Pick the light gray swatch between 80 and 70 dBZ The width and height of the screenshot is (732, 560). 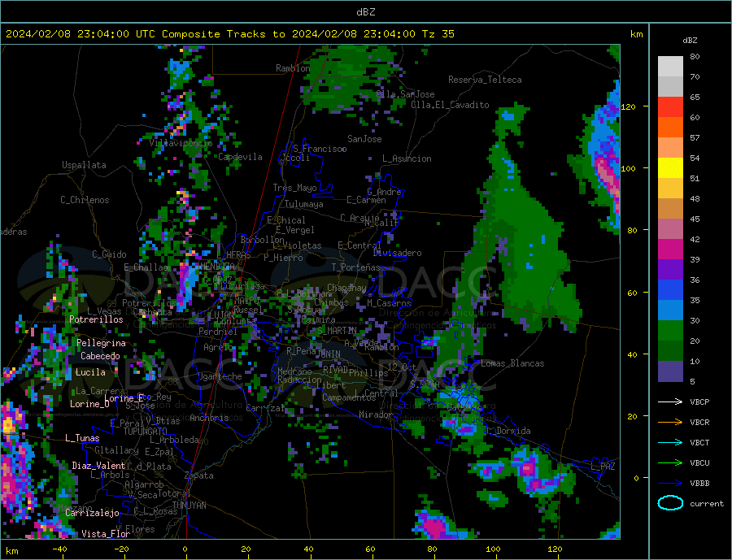pos(670,67)
